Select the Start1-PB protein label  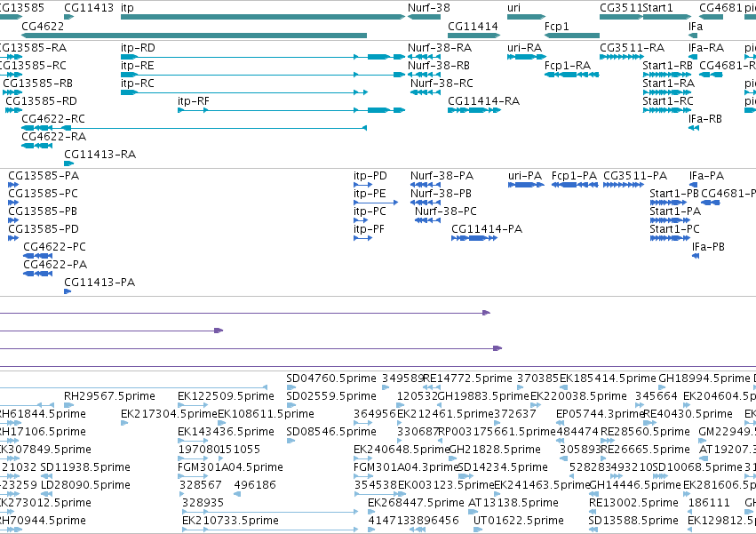[x=674, y=194]
